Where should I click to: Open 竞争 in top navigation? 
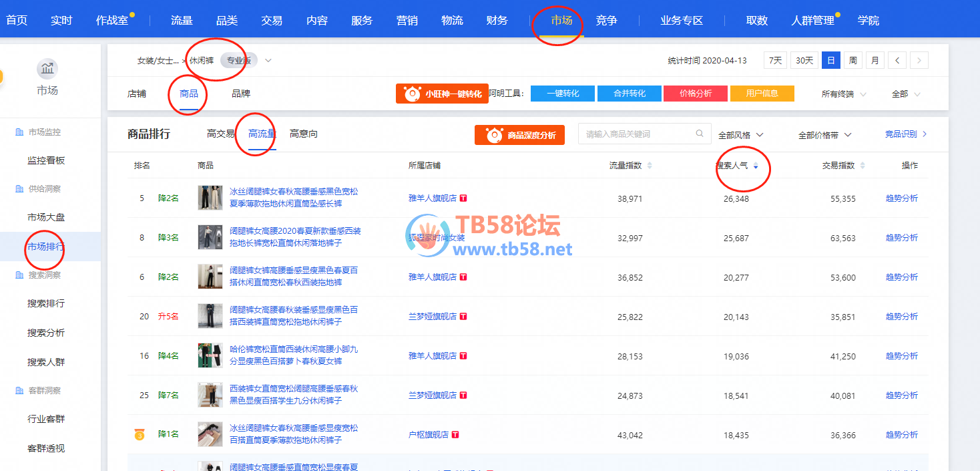click(607, 21)
